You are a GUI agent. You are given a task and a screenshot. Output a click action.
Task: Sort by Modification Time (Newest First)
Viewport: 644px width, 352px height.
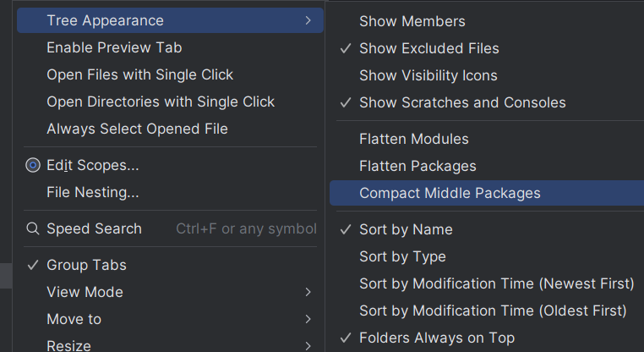496,283
